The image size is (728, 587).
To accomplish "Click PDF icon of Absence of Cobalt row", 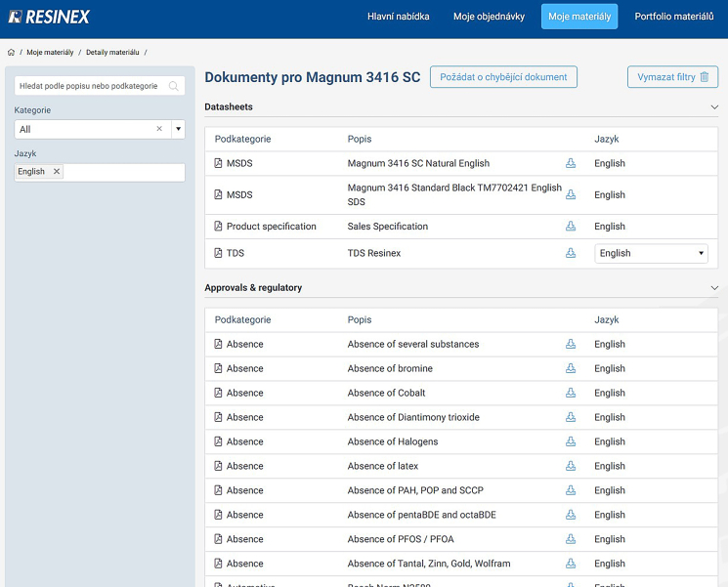I will pyautogui.click(x=218, y=393).
